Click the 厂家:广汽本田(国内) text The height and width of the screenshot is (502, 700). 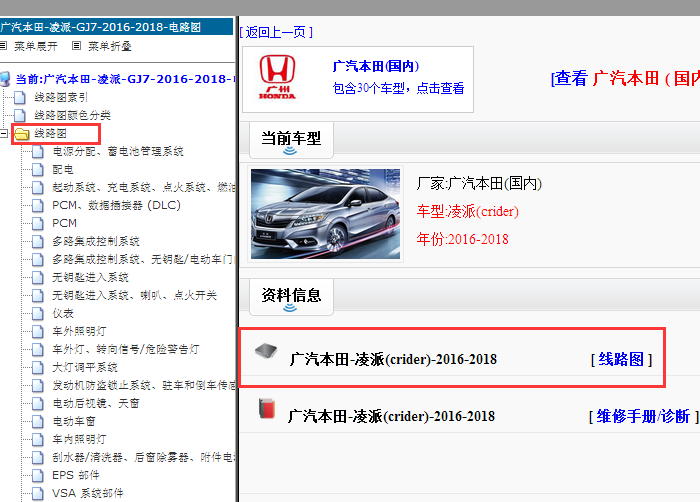(x=479, y=184)
